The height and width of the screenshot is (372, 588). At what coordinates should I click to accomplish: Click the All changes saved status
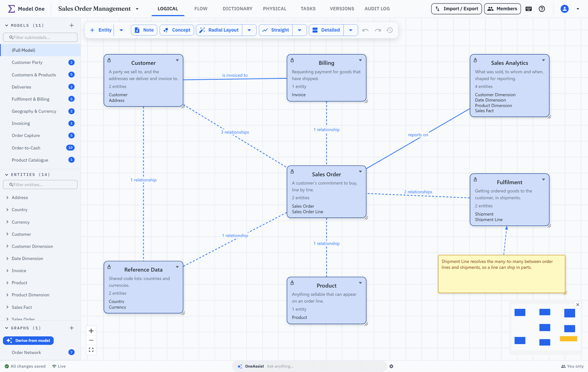(25, 366)
